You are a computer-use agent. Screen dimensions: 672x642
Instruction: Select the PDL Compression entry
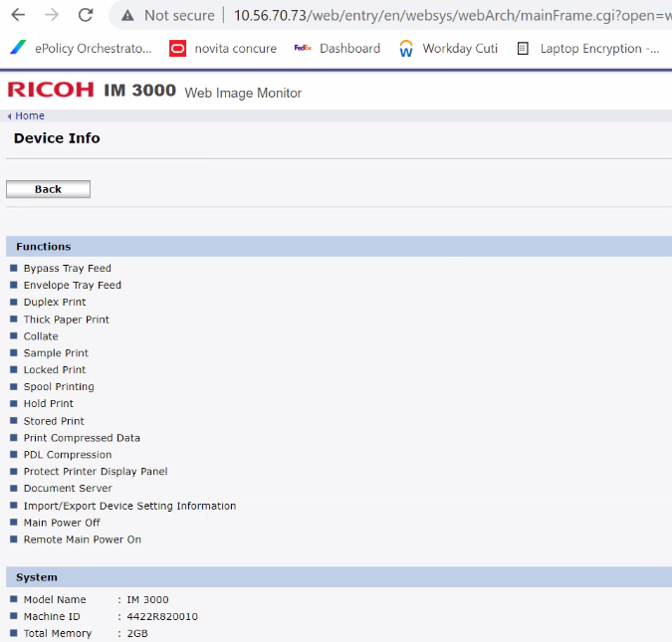click(x=68, y=454)
